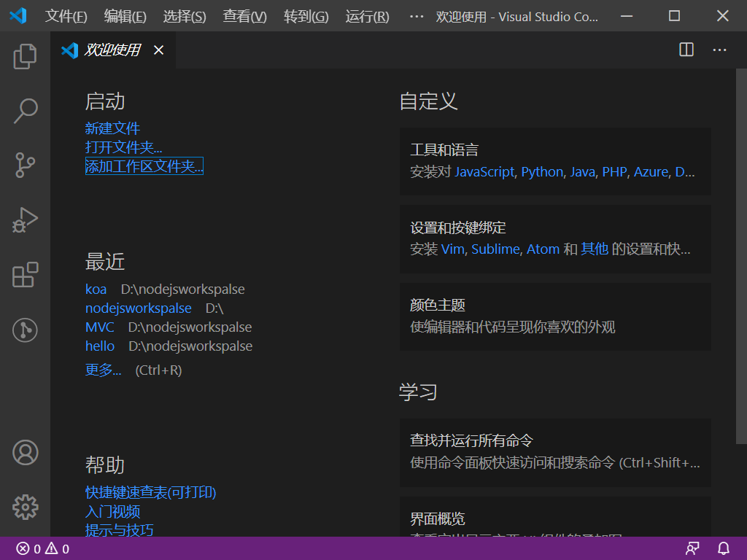Click the errors and warnings status indicator
This screenshot has height=560, width=747.
(43, 548)
